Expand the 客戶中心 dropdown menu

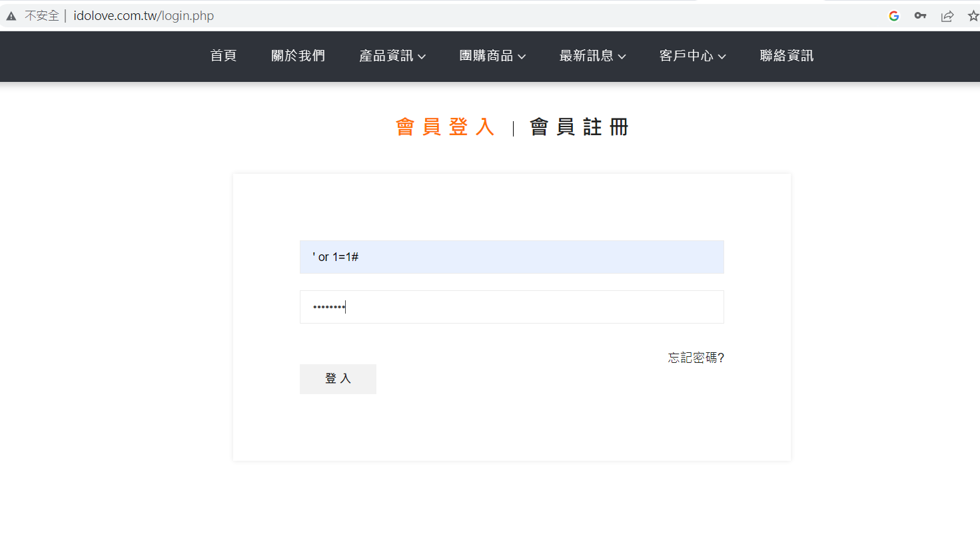pyautogui.click(x=692, y=56)
